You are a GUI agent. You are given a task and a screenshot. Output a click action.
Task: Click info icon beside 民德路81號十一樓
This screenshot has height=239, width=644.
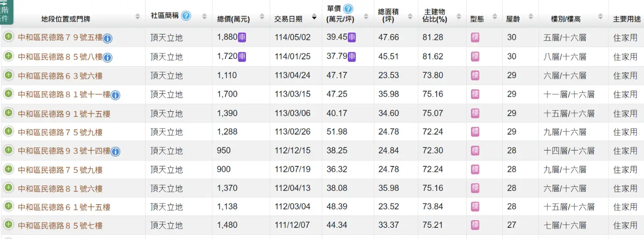115,95
